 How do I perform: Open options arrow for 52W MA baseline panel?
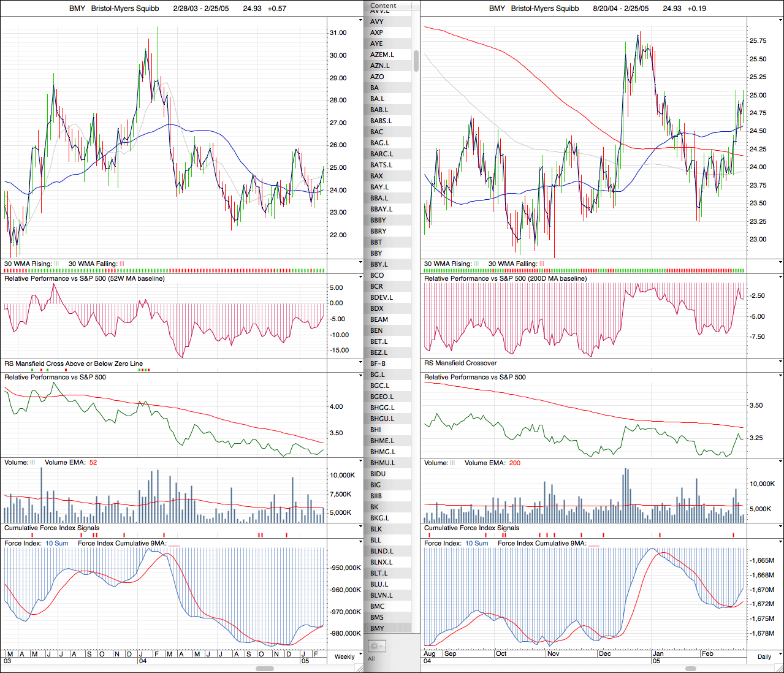(360, 278)
